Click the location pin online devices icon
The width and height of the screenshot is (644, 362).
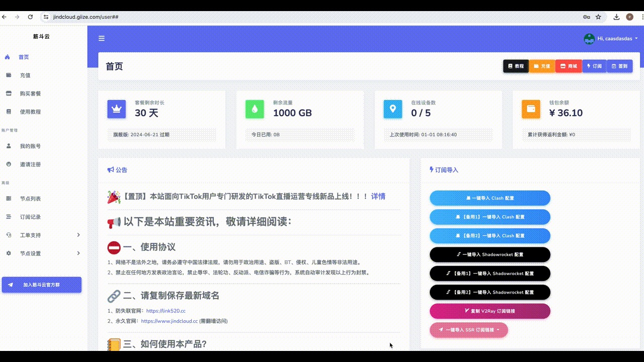[392, 109]
